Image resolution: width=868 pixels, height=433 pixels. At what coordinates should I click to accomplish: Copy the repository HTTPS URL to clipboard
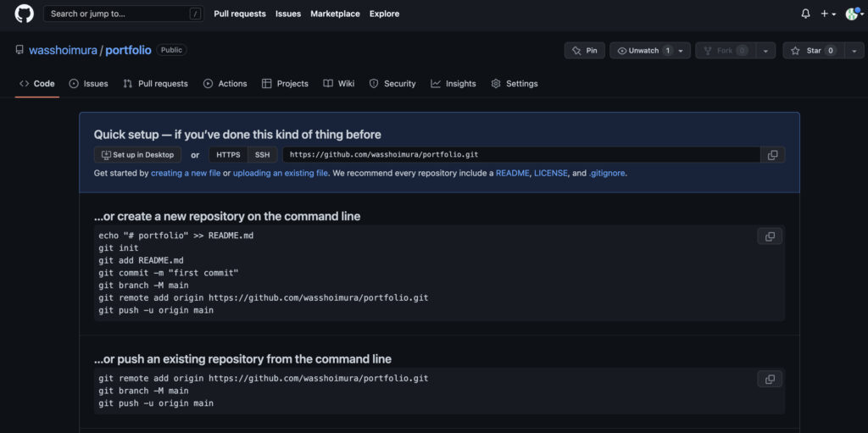[x=773, y=155]
